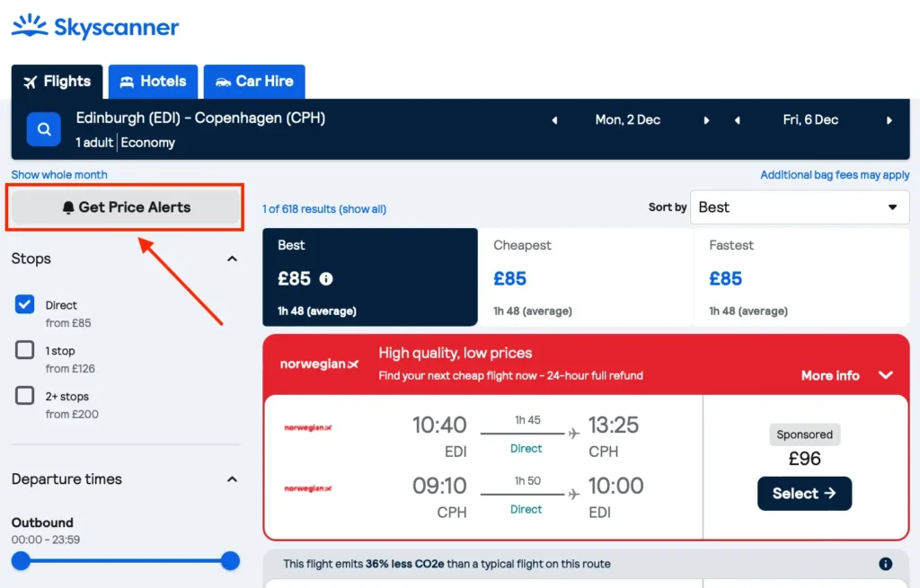
Task: Click the Cheapest £85 fare card
Action: pos(586,276)
